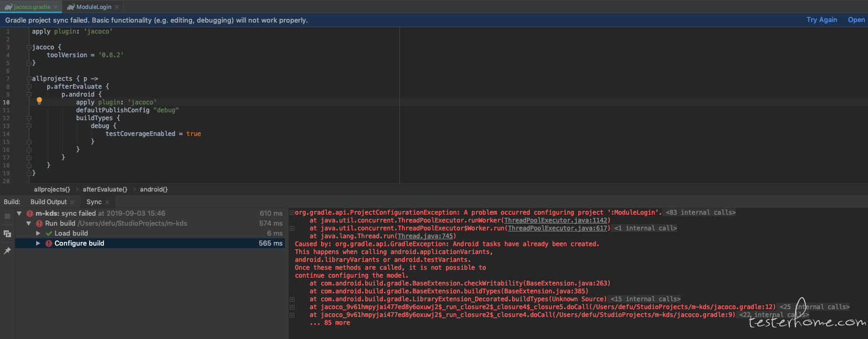Expand the Load build node
The image size is (868, 339).
coord(38,234)
